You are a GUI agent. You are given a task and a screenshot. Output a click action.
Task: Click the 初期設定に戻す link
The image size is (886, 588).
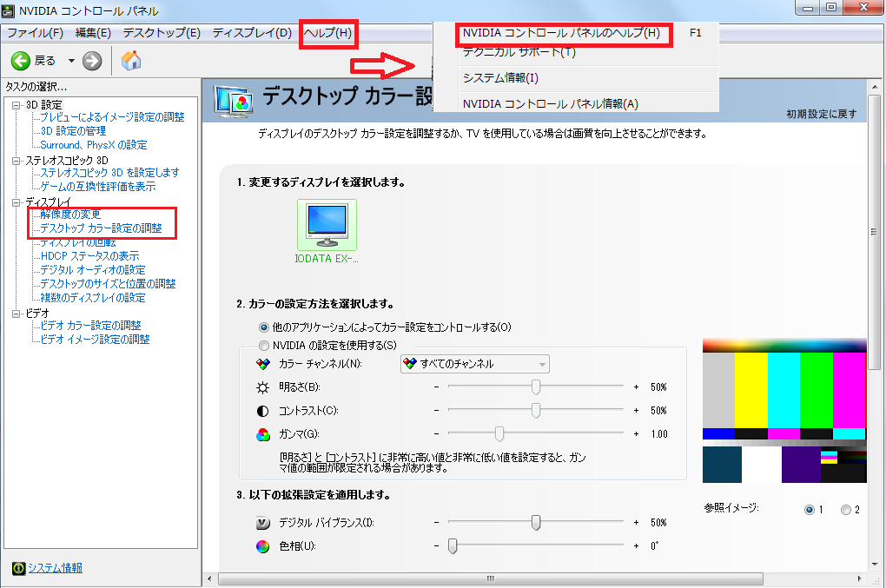822,114
